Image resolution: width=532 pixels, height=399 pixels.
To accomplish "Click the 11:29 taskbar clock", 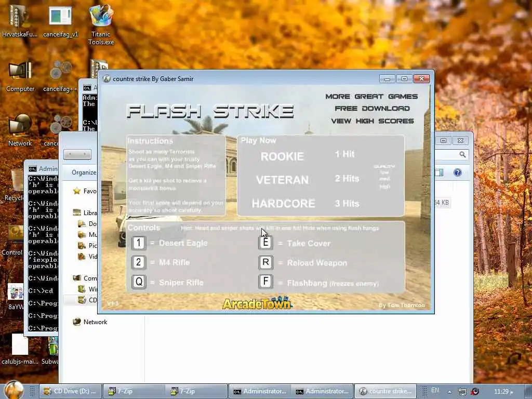I will tap(503, 392).
